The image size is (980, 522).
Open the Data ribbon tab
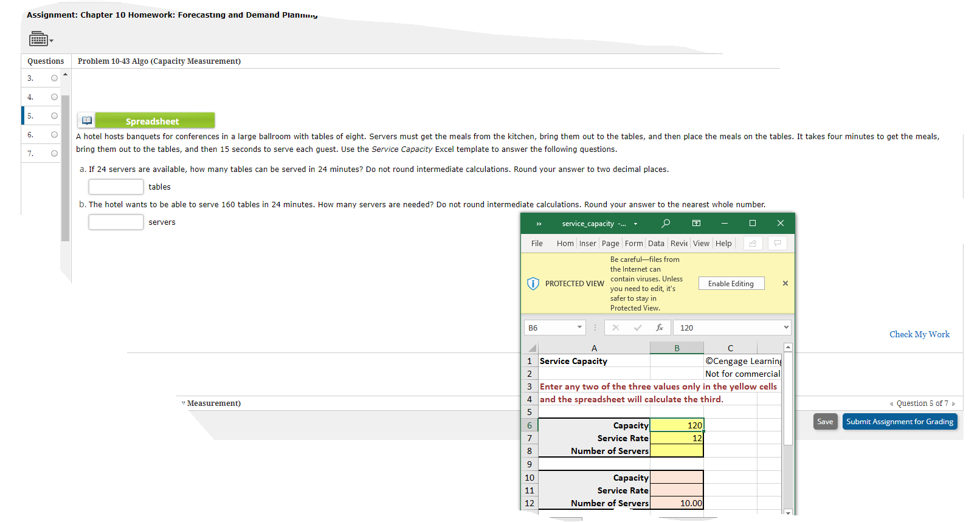pos(656,243)
